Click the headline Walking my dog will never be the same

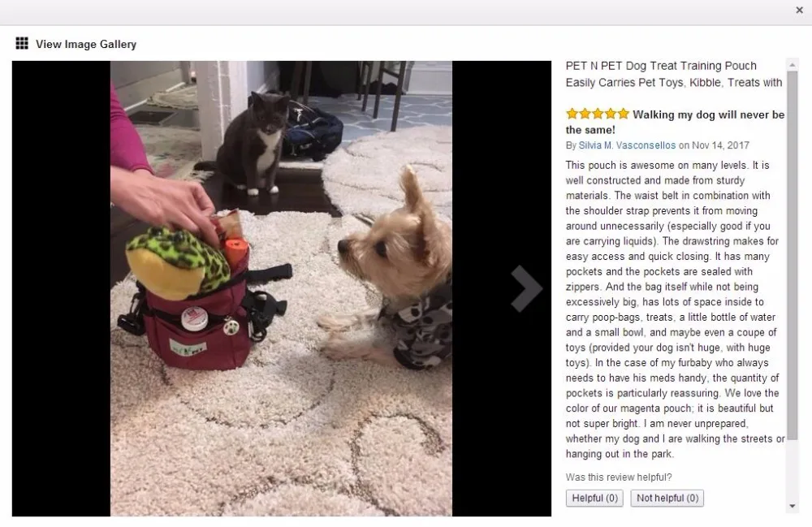(x=675, y=122)
